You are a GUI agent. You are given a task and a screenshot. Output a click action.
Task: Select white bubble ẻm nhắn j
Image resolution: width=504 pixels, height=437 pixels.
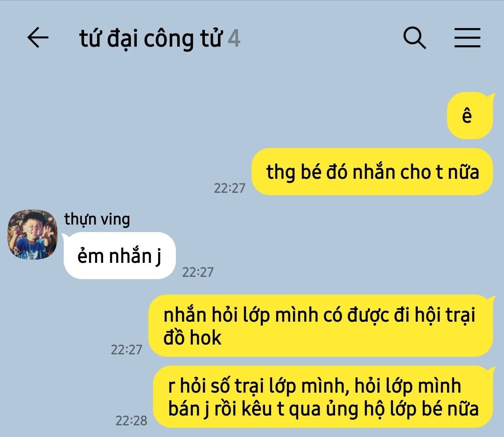[x=119, y=256]
